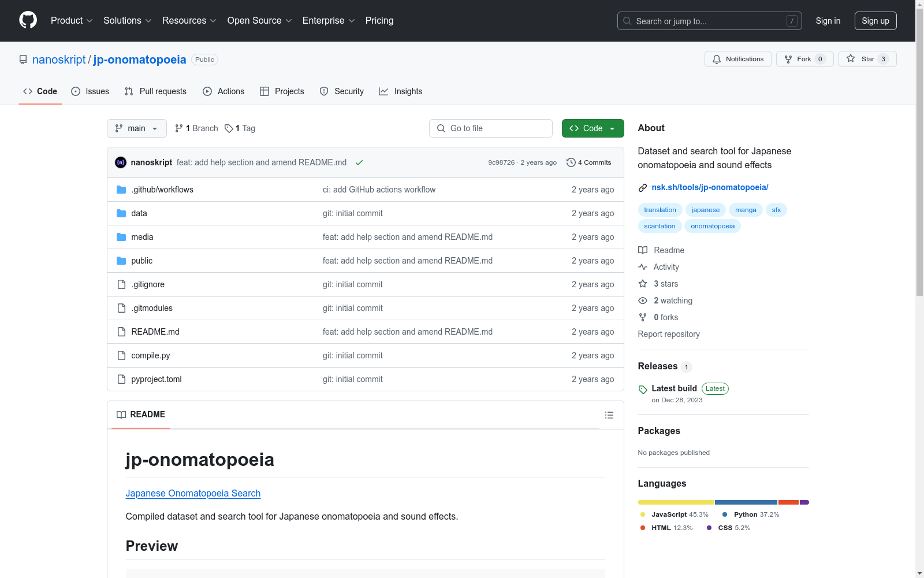This screenshot has height=578, width=924.
Task: Click the Sign up button
Action: (x=875, y=21)
